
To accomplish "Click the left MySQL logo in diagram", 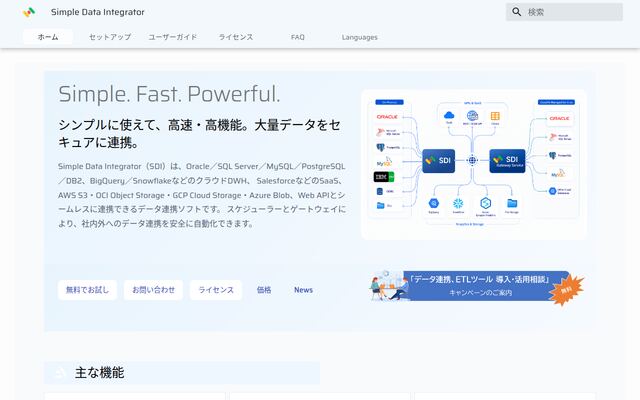I will 384,162.
